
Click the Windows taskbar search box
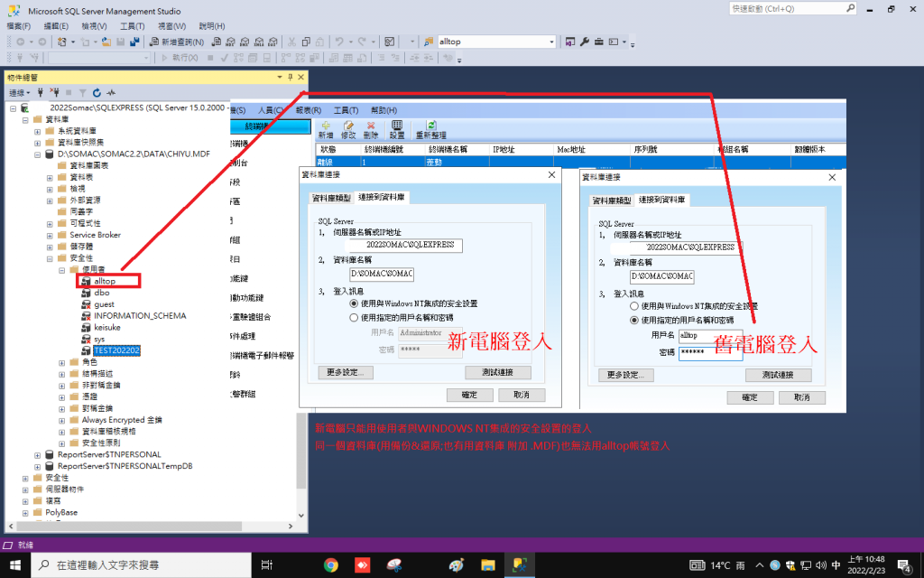(x=141, y=565)
